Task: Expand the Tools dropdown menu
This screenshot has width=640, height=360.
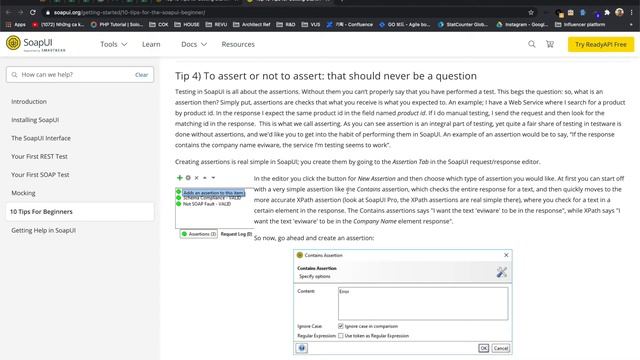Action: click(x=113, y=44)
